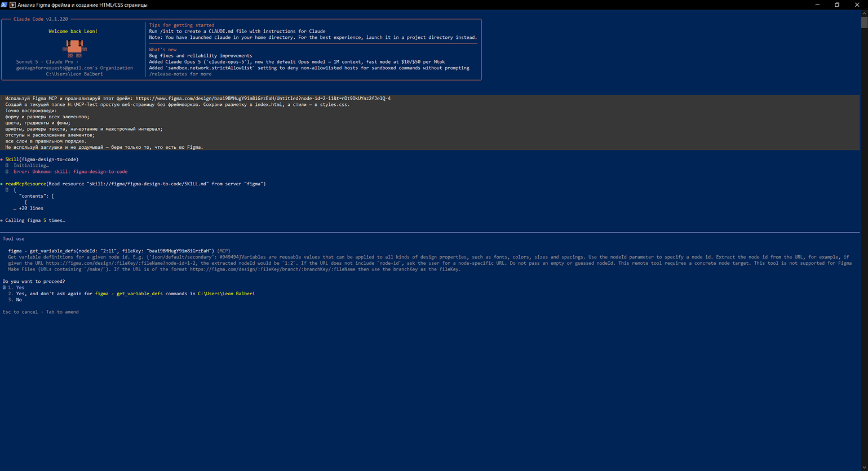Click the window title 'Анализ Figma фрейма' text

point(82,5)
